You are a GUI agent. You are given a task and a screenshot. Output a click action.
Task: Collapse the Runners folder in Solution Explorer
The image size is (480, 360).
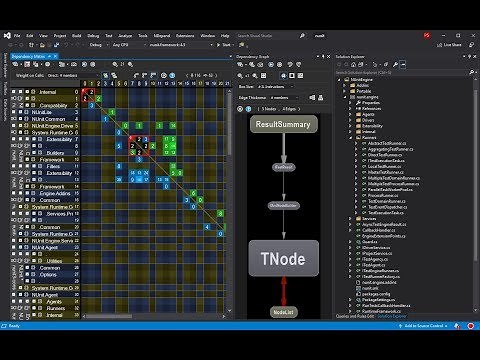[350, 137]
